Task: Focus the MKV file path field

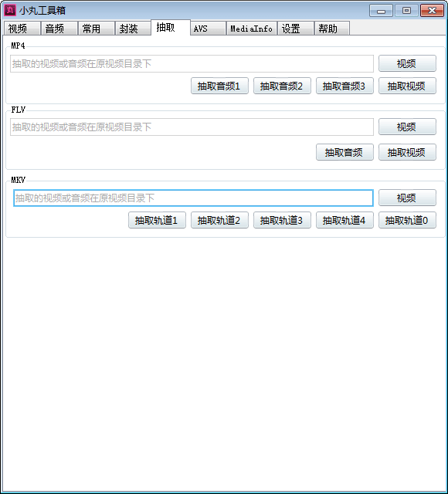Action: [x=193, y=198]
